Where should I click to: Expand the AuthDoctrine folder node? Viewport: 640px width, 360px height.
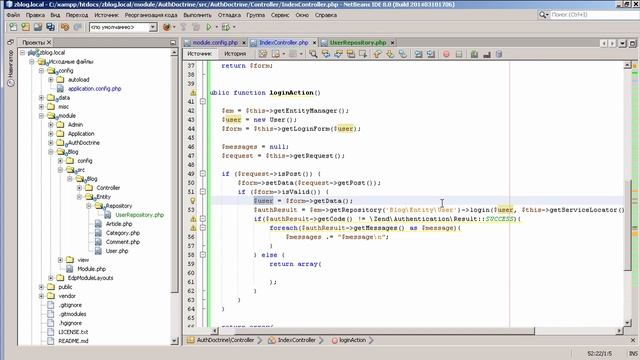[x=51, y=143]
